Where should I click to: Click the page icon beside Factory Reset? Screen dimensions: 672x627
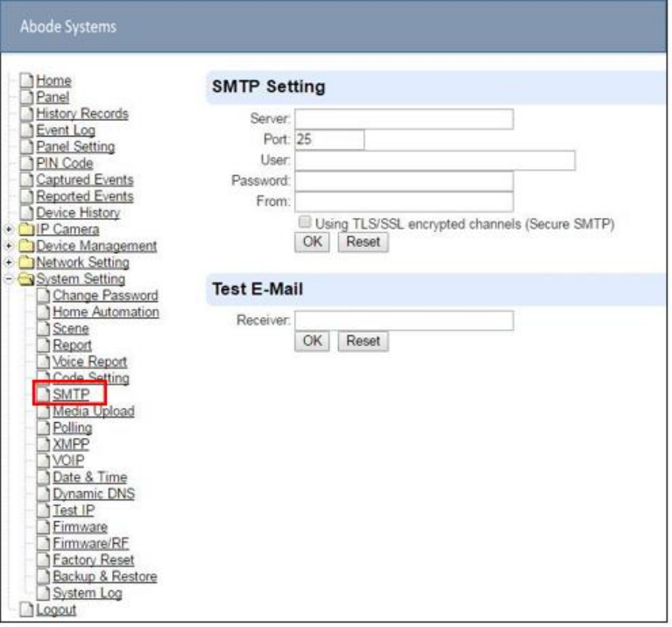[43, 560]
